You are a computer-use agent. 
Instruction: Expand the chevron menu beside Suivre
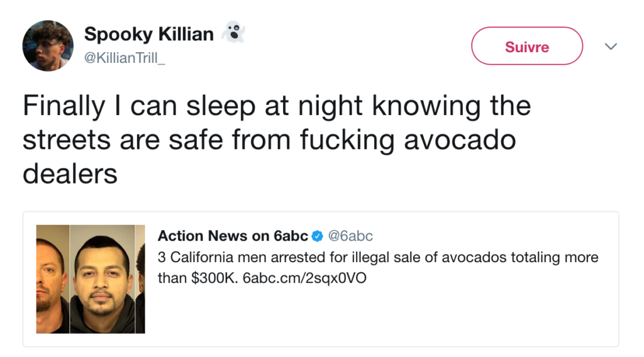[610, 47]
